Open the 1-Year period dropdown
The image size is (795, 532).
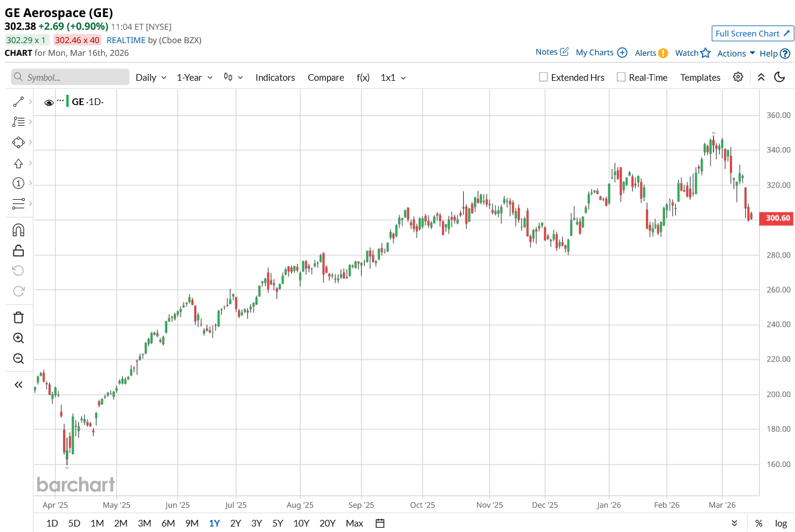pos(194,77)
